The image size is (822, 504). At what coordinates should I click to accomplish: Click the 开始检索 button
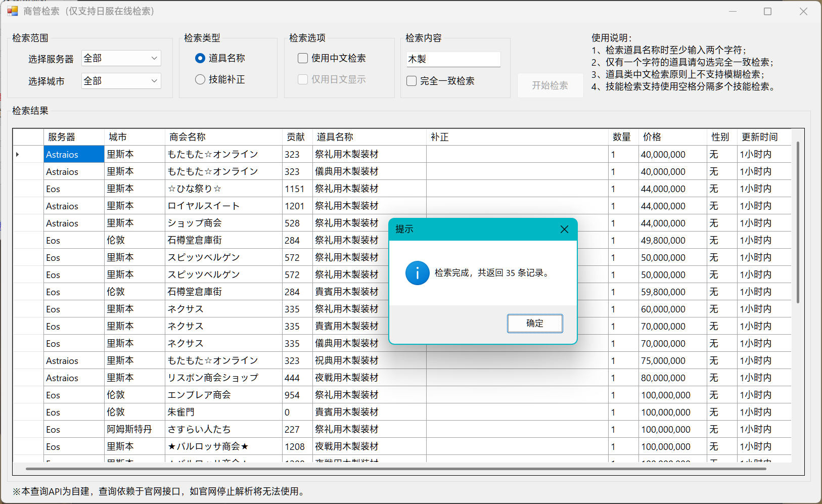click(x=550, y=85)
